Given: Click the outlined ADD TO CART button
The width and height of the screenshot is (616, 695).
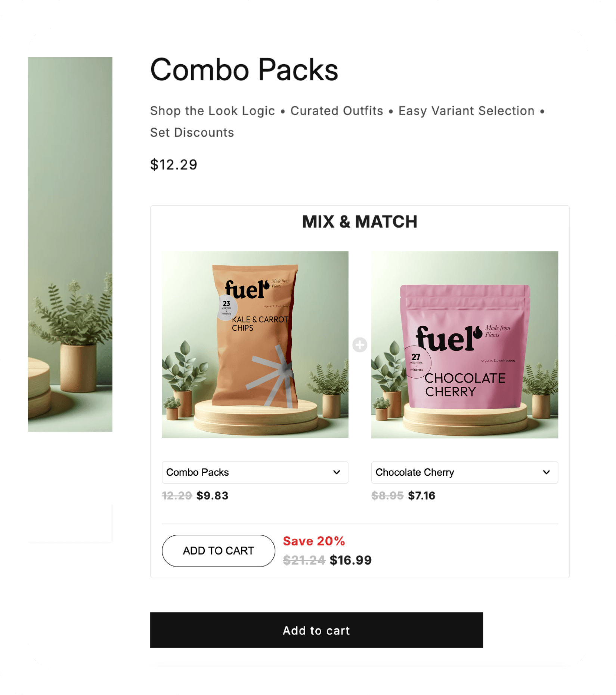Looking at the screenshot, I should (219, 550).
